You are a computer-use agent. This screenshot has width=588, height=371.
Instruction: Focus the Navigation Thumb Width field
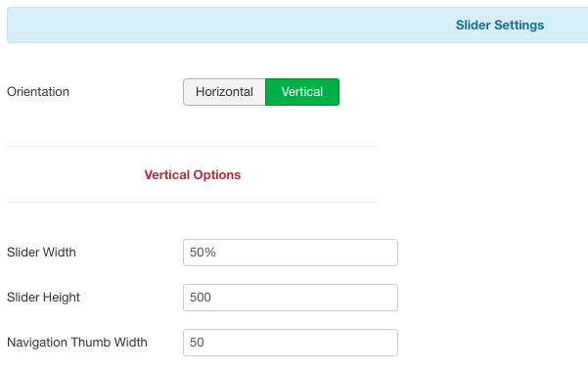(x=291, y=343)
